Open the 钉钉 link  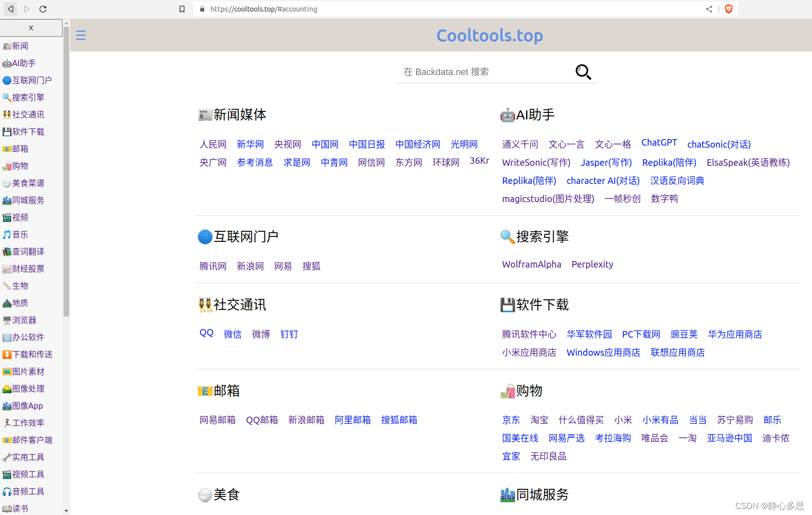click(x=289, y=335)
